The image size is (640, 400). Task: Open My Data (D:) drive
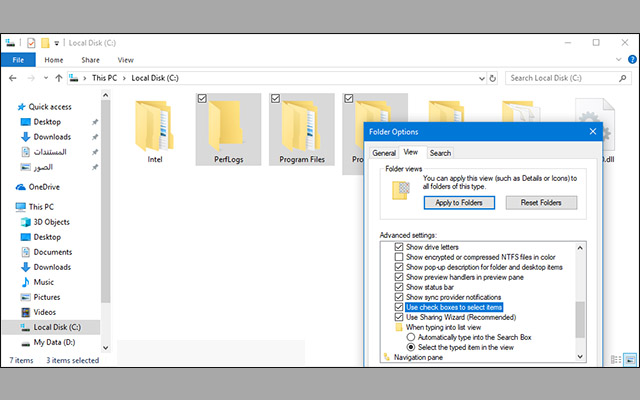[x=55, y=342]
